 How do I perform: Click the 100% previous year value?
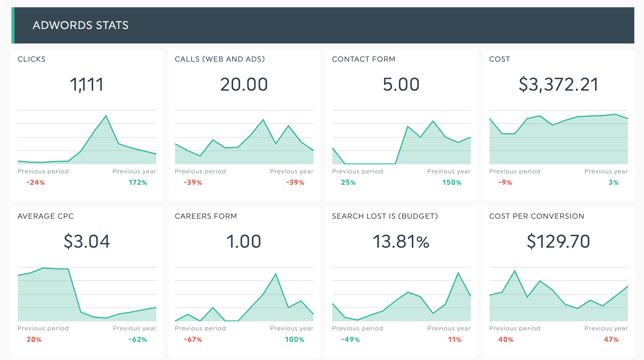294,339
